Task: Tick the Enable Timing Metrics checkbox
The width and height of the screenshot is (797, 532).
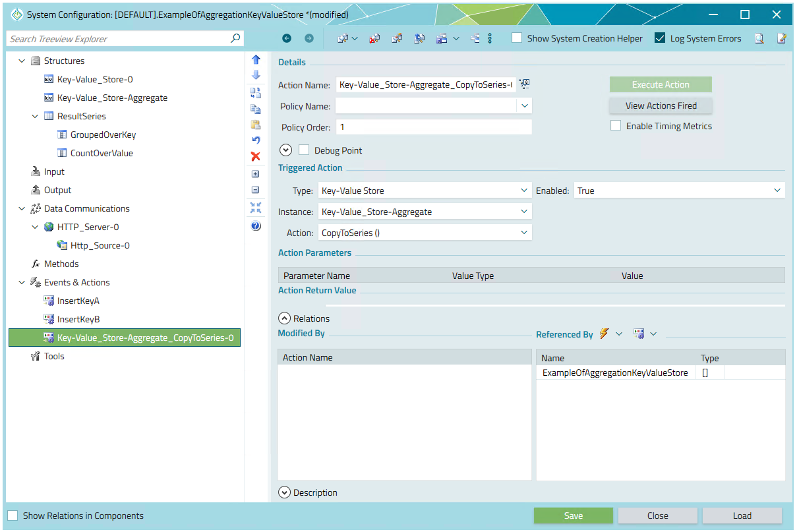Action: click(x=616, y=126)
